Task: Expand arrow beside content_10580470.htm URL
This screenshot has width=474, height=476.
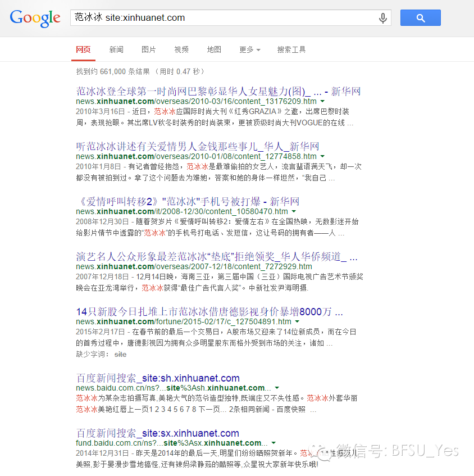Action: tap(294, 211)
